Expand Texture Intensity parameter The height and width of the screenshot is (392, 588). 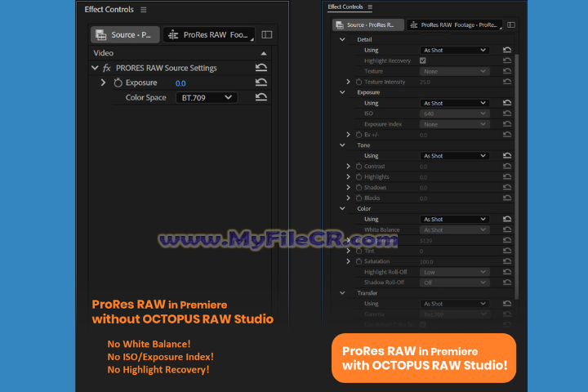tap(349, 82)
